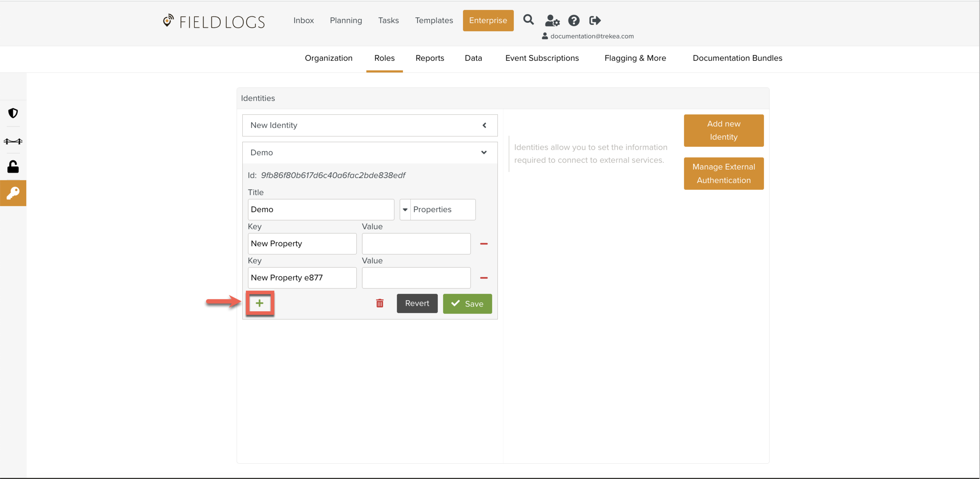This screenshot has height=479, width=980.
Task: Click the Value field for New Property e877
Action: click(416, 278)
